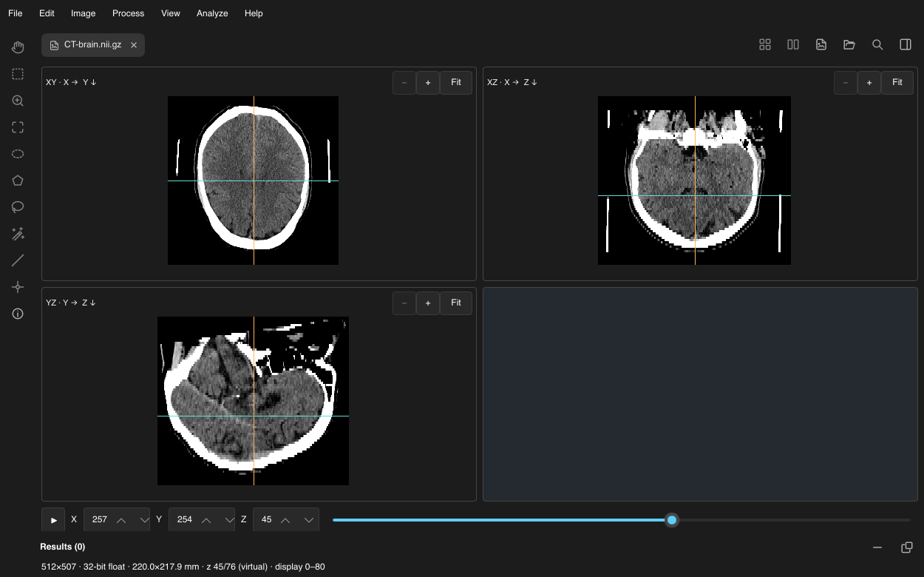The height and width of the screenshot is (577, 924).
Task: Open the Process menu
Action: [129, 13]
